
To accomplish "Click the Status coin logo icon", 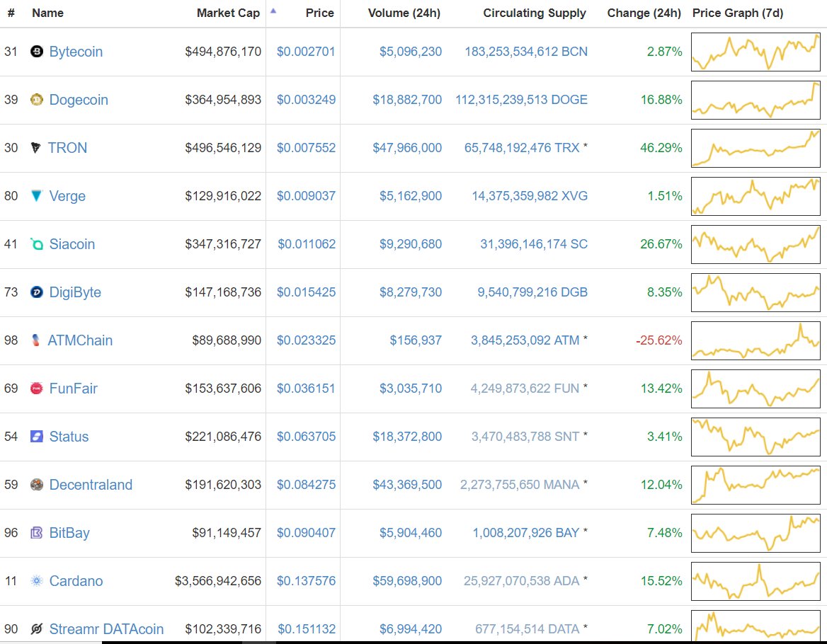I will pos(36,437).
